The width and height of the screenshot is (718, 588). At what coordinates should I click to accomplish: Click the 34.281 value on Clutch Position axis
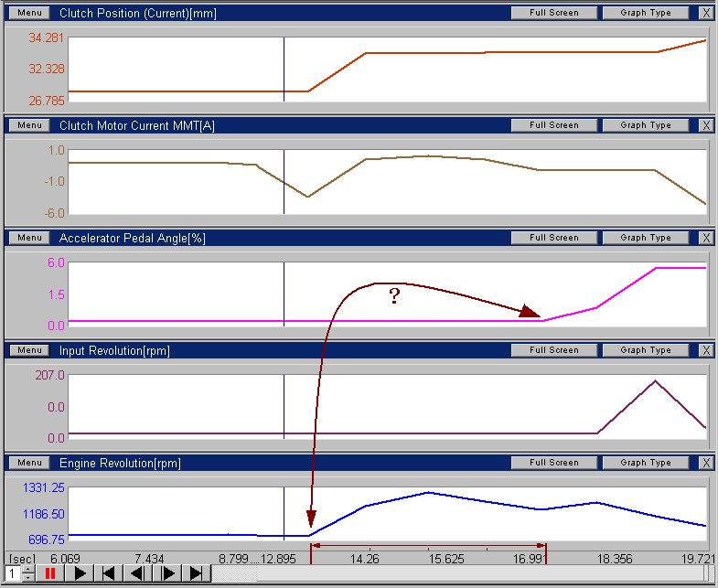pos(47,38)
